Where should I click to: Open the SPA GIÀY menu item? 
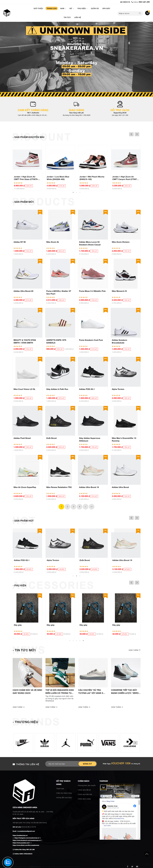click(106, 8)
